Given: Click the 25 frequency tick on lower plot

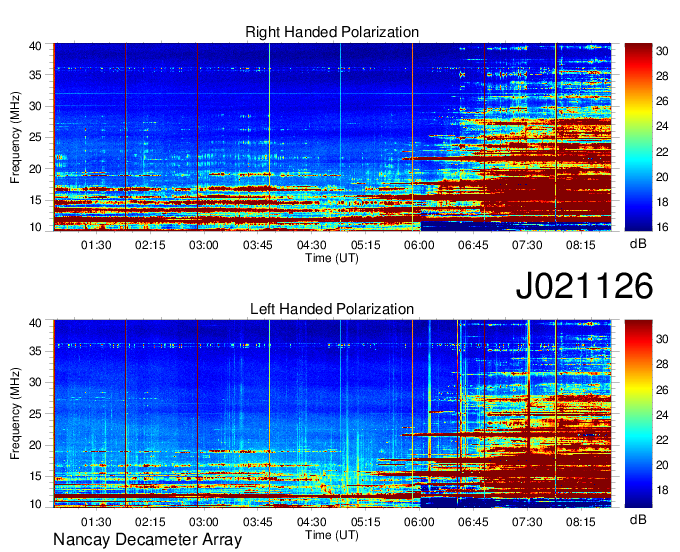Looking at the screenshot, I should click(35, 414).
